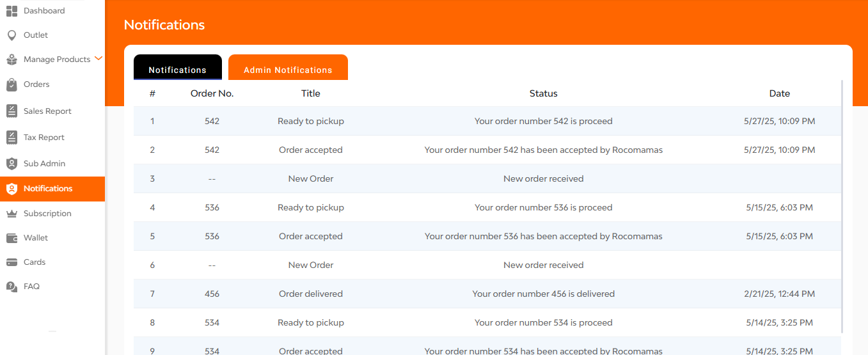Click the table's vertical scrollbar
Viewport: 868px width, 355px height.
[x=842, y=206]
